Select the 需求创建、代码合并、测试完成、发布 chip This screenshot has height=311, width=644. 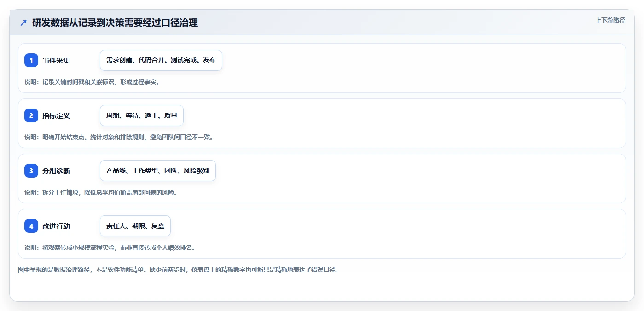tap(161, 60)
